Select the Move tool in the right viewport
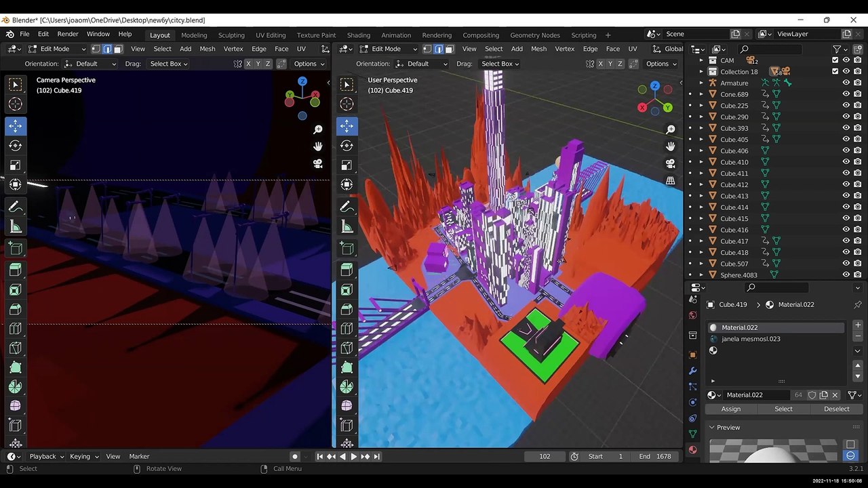 [347, 126]
